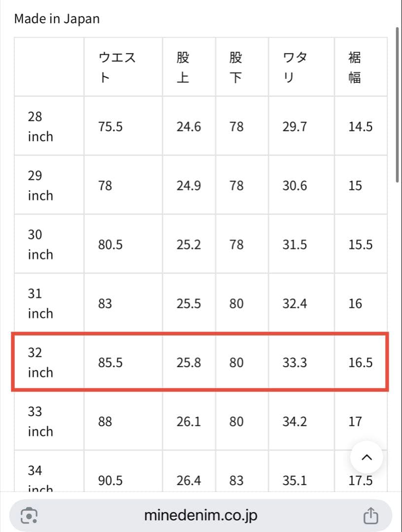Select the "33 inch" row label

click(40, 422)
